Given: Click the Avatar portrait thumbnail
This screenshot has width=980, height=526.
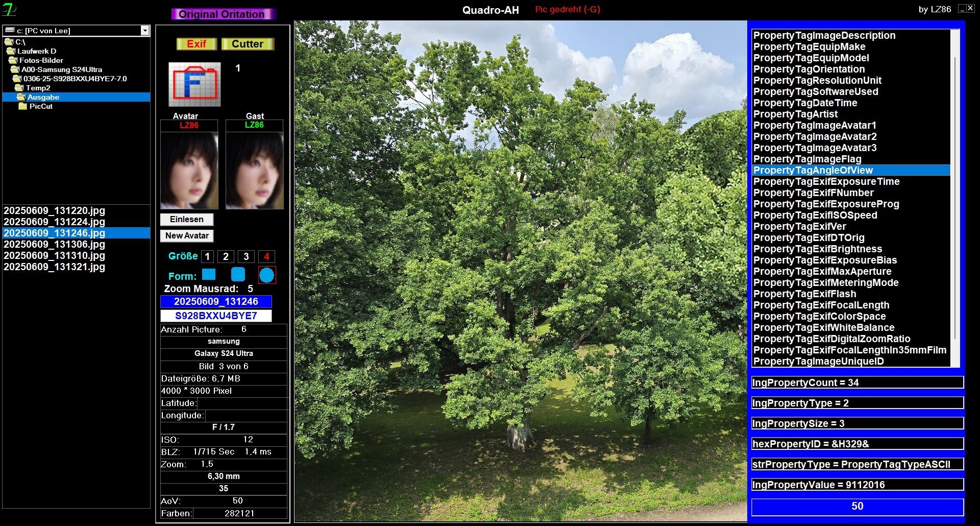Looking at the screenshot, I should (x=189, y=171).
